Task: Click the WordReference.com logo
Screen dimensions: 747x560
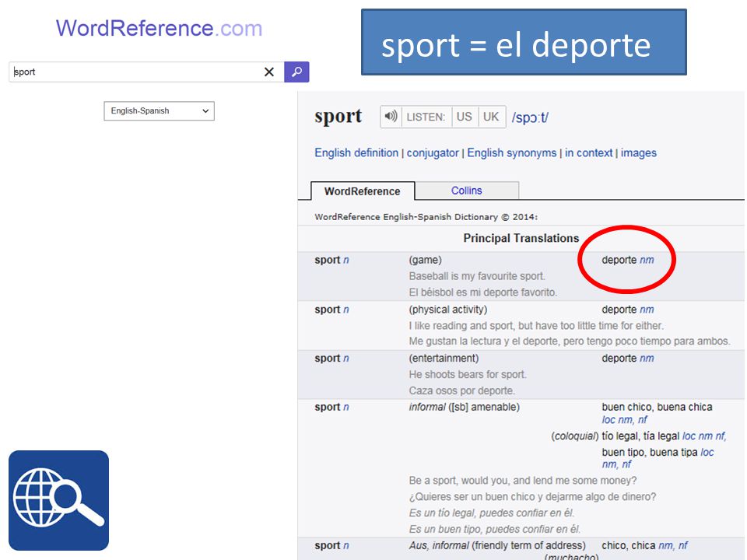Action: pyautogui.click(x=159, y=28)
